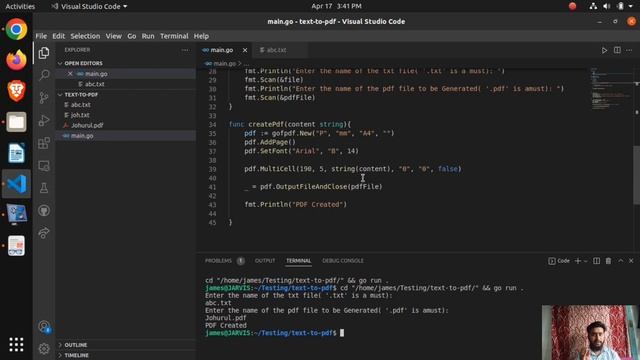Select the Code terminal instance
This screenshot has width=640, height=360.
pyautogui.click(x=559, y=261)
